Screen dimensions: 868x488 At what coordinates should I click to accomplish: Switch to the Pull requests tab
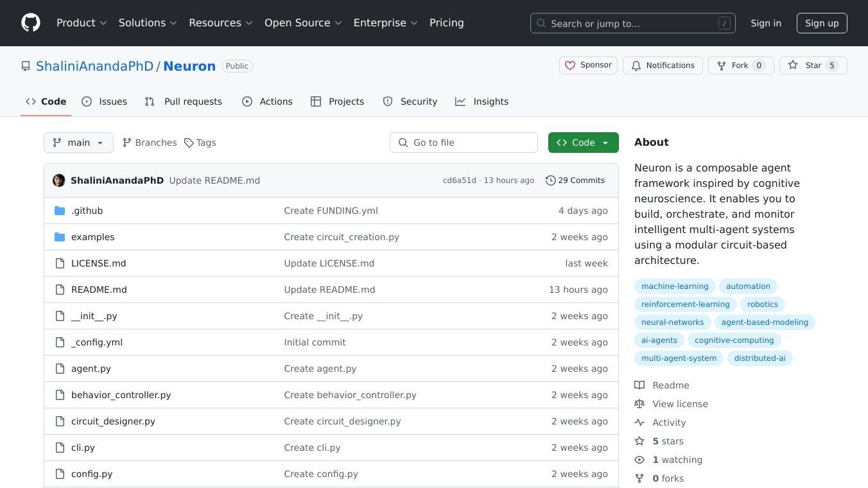pyautogui.click(x=184, y=101)
